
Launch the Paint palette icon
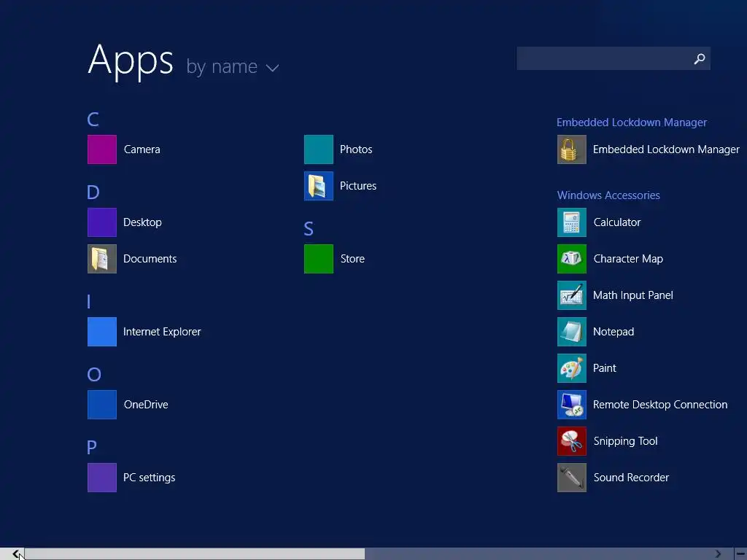(x=572, y=368)
